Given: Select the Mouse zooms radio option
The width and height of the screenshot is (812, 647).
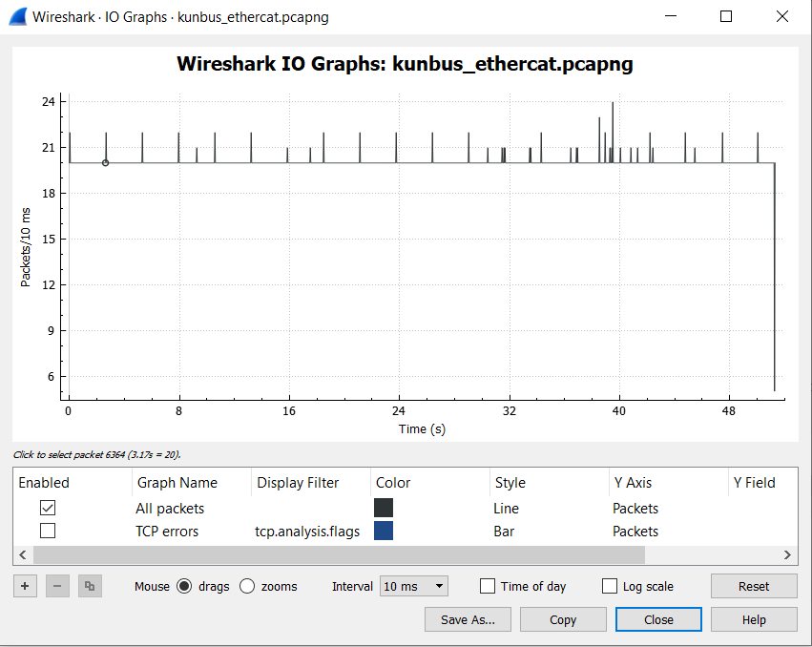Looking at the screenshot, I should (x=247, y=586).
